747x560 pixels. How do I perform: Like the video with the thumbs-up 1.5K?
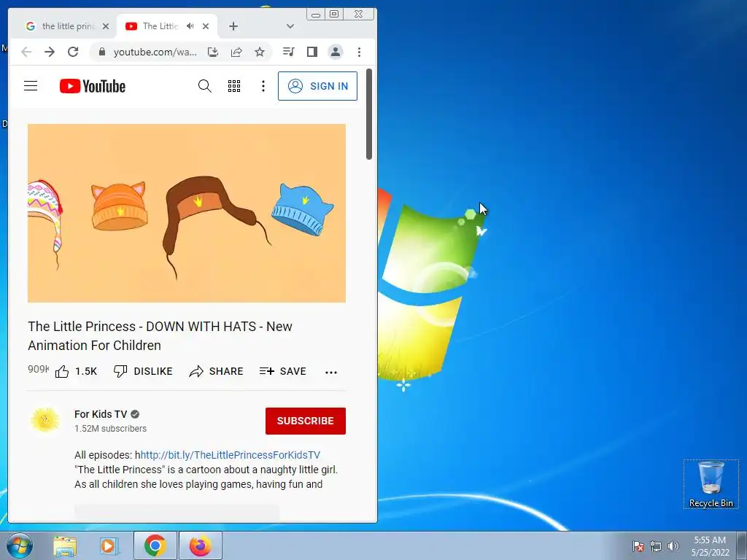(76, 371)
